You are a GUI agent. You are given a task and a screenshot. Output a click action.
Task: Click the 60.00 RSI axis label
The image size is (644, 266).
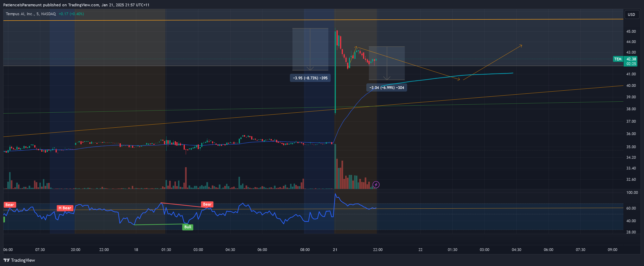pos(631,208)
